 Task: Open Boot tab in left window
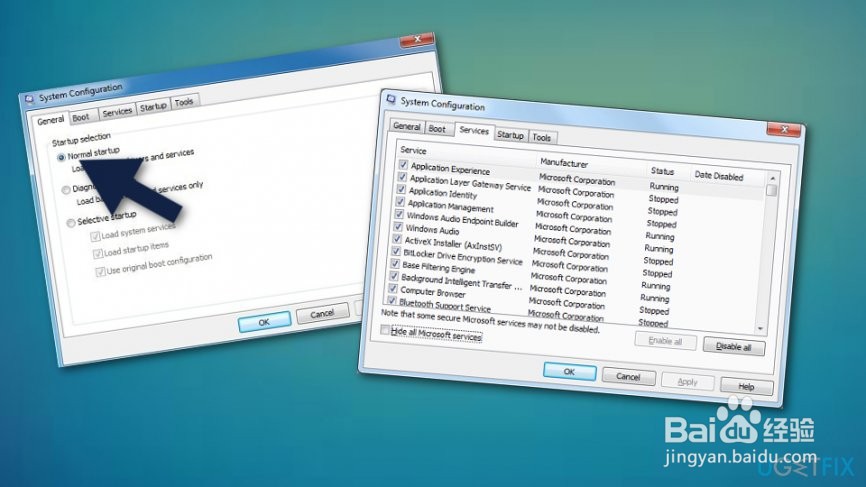click(x=81, y=117)
